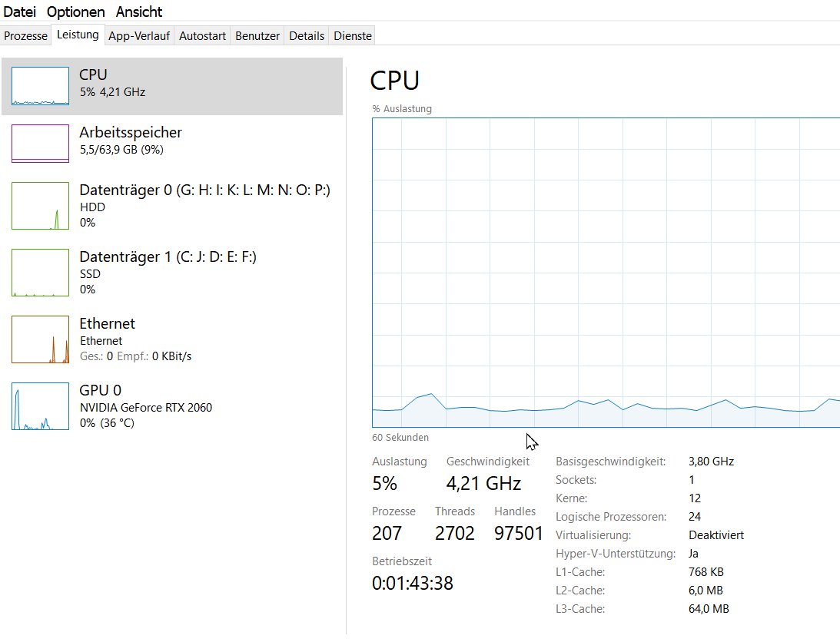Go to the Benutzer tab
The height and width of the screenshot is (642, 840).
tap(257, 36)
